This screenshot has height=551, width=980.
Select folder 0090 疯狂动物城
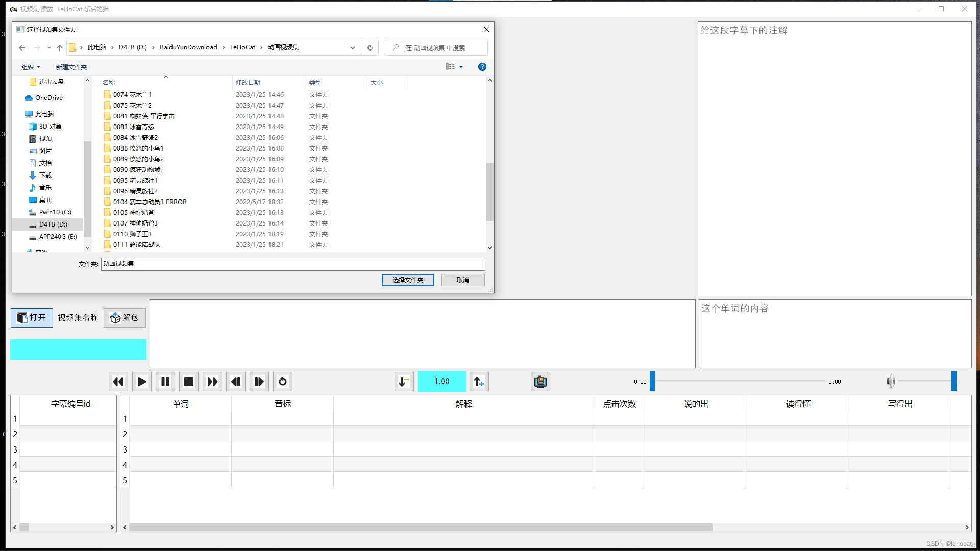click(x=137, y=170)
